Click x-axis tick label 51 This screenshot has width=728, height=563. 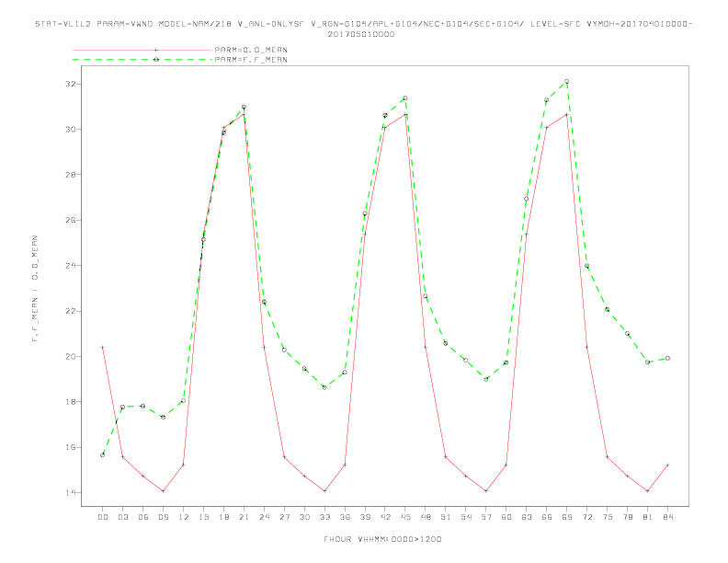point(446,517)
